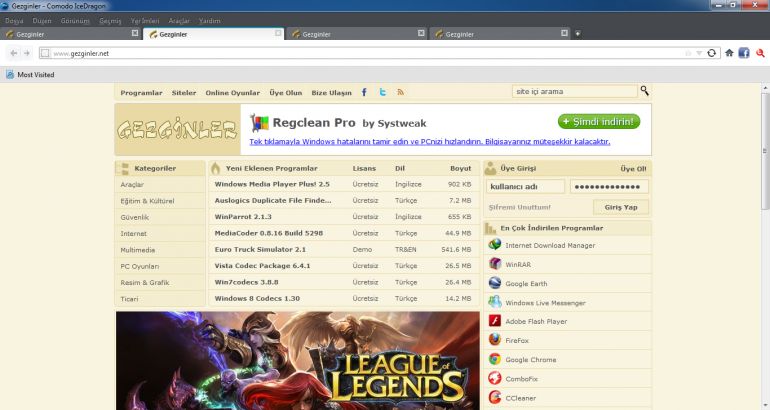Click the red search icon in toolbar
The width and height of the screenshot is (770, 410).
tap(760, 53)
